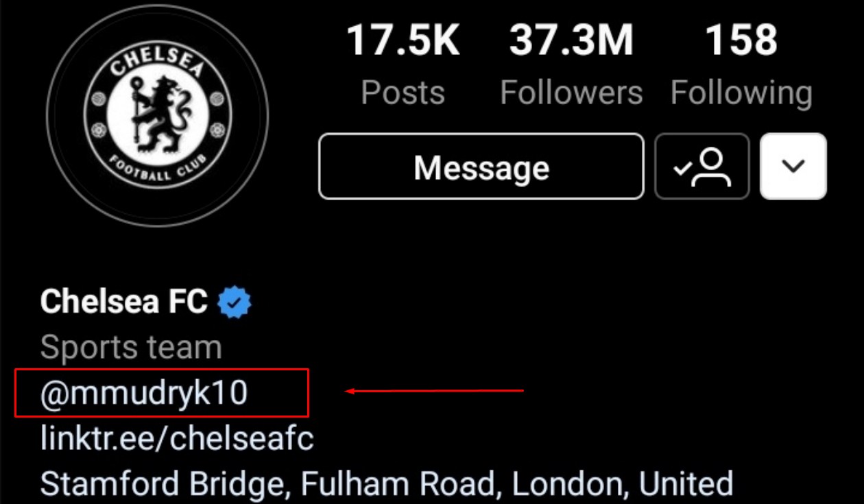Click the person-with-checkmark following icon
The height and width of the screenshot is (504, 864).
tap(702, 167)
